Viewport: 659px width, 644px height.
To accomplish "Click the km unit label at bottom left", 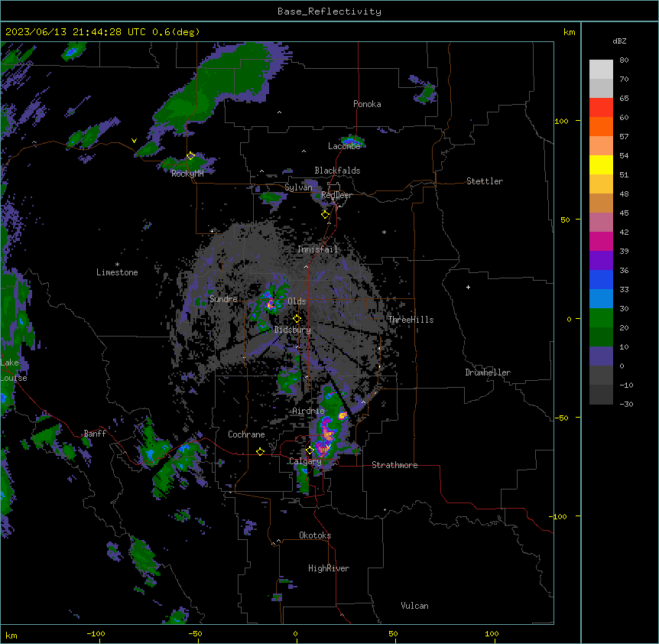I will (11, 635).
